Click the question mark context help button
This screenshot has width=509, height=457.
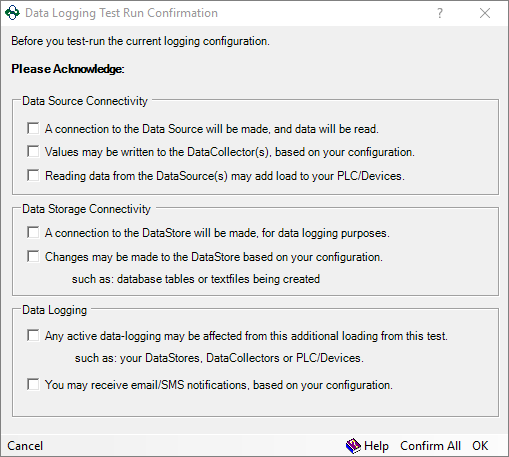click(x=440, y=13)
